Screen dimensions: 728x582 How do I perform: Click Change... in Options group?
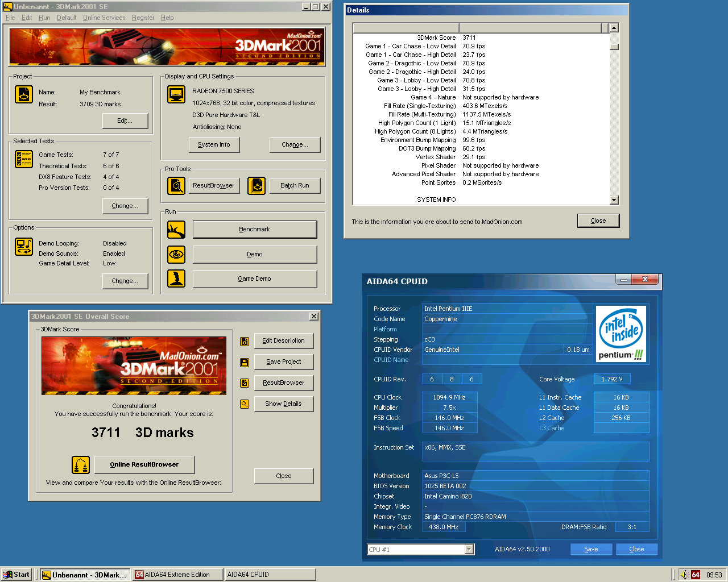[125, 281]
